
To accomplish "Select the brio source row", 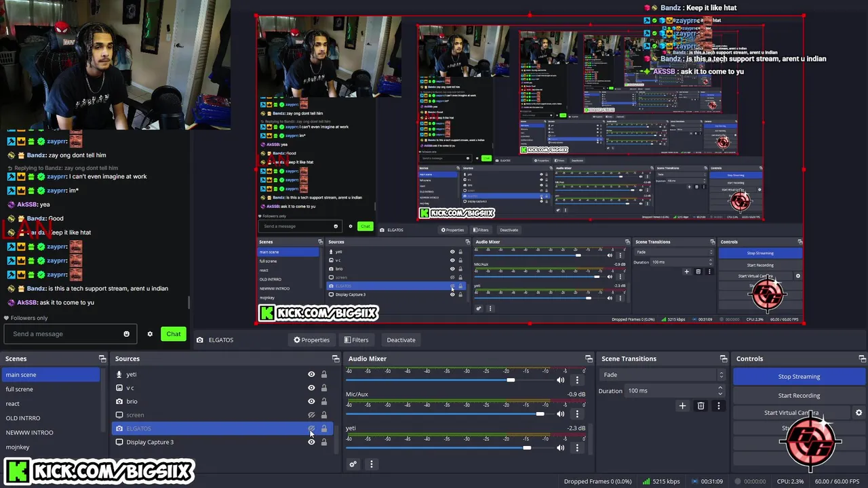I will pos(224,401).
